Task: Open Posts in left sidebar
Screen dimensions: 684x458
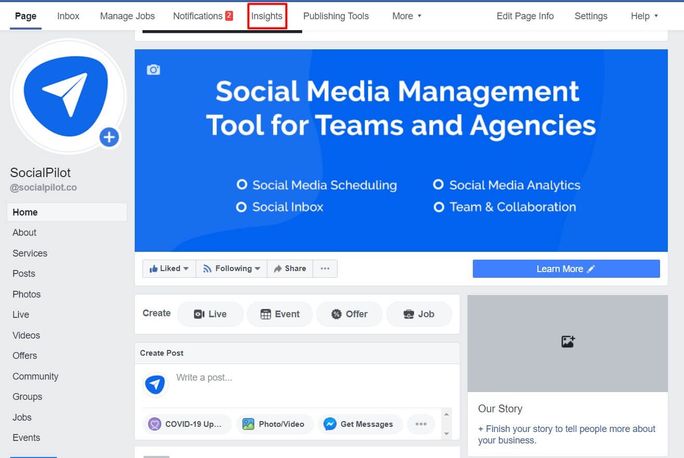Action: (x=24, y=273)
